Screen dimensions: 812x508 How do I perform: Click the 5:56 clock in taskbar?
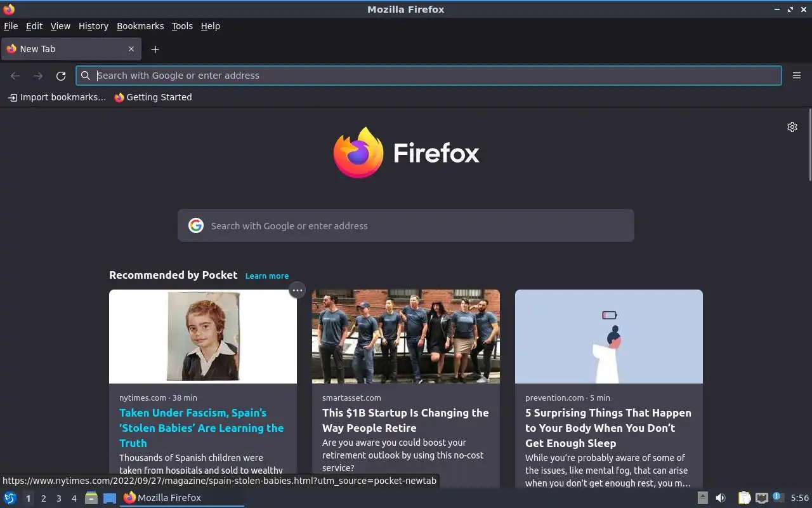point(799,498)
